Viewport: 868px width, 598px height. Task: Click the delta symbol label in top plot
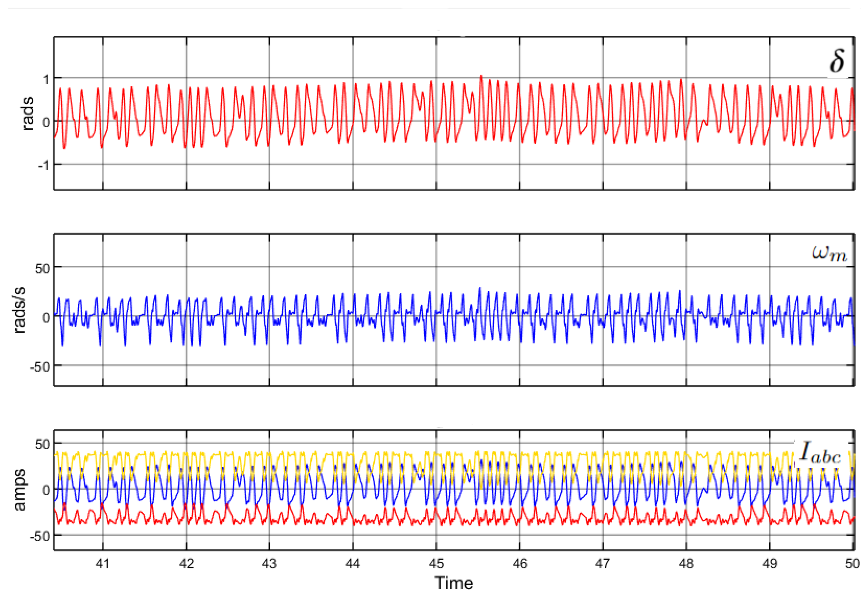pyautogui.click(x=837, y=61)
